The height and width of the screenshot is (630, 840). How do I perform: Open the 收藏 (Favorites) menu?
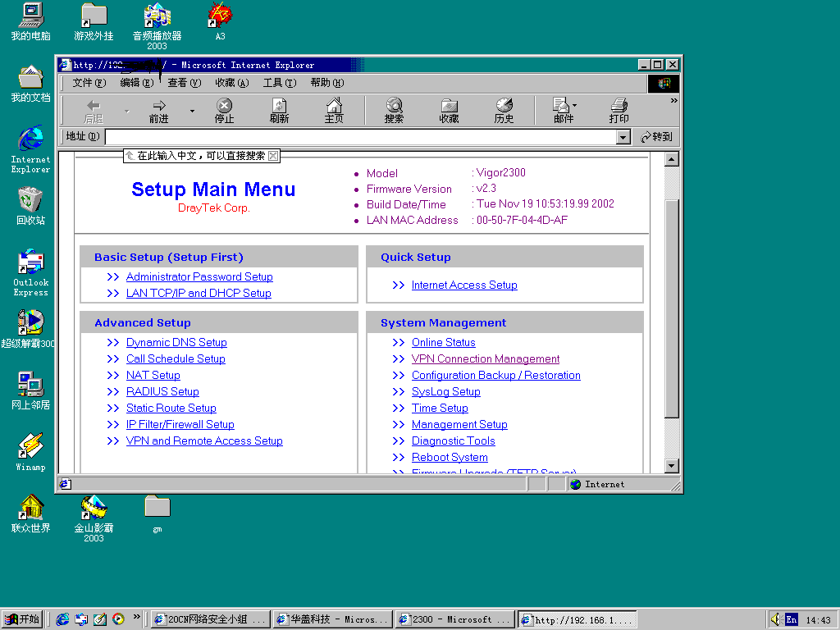(232, 83)
